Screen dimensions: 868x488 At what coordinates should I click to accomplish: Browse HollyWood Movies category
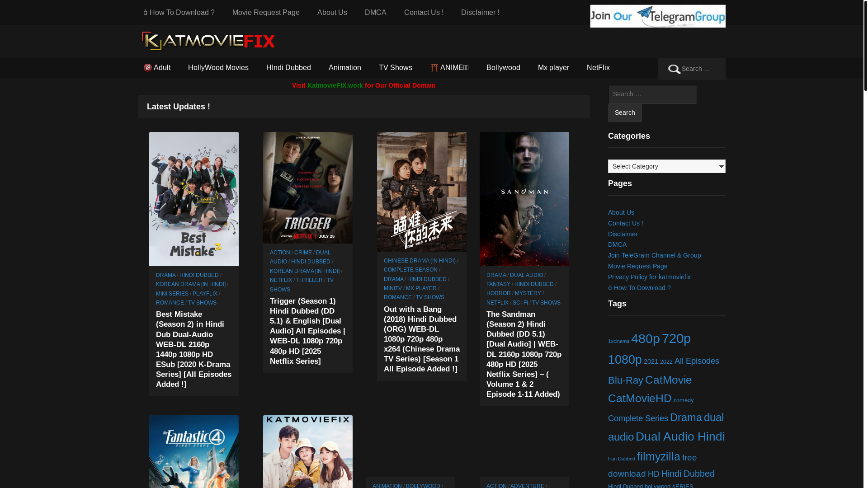coord(218,68)
